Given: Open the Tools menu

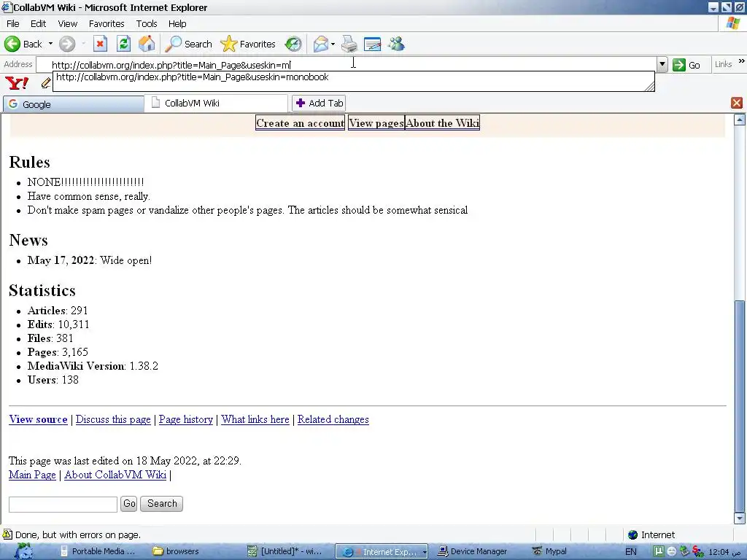Looking at the screenshot, I should click(x=146, y=24).
